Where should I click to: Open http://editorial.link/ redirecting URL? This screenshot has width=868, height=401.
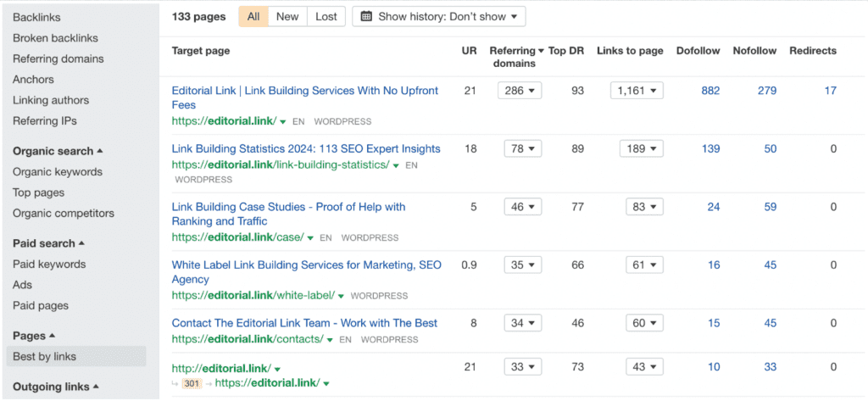click(221, 368)
